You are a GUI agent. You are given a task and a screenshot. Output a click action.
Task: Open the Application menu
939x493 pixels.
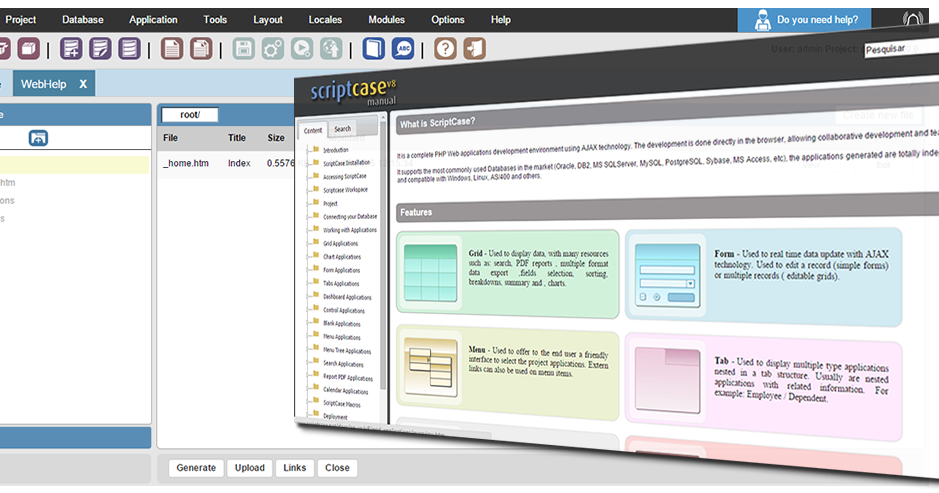click(153, 20)
